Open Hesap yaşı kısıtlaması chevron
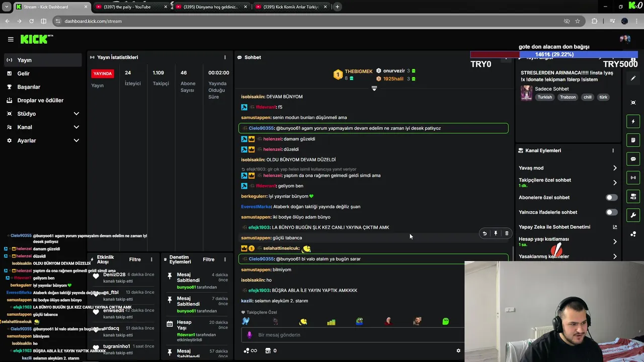The height and width of the screenshot is (362, 644). [614, 241]
